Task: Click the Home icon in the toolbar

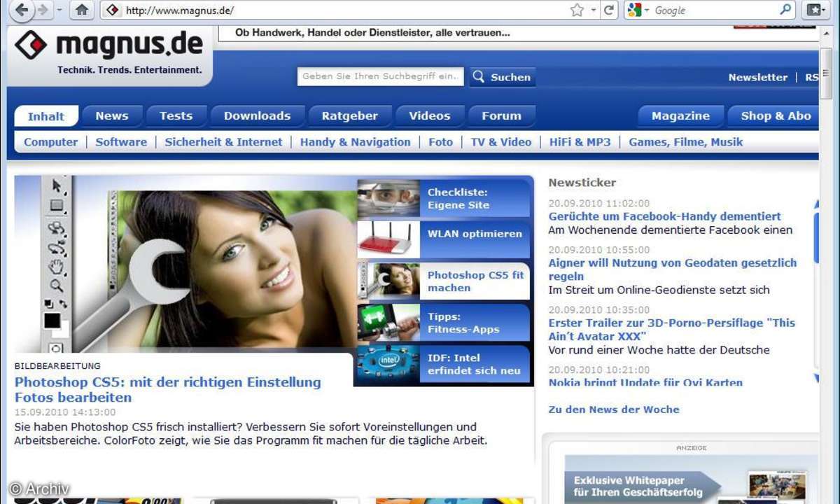Action: coord(82,10)
